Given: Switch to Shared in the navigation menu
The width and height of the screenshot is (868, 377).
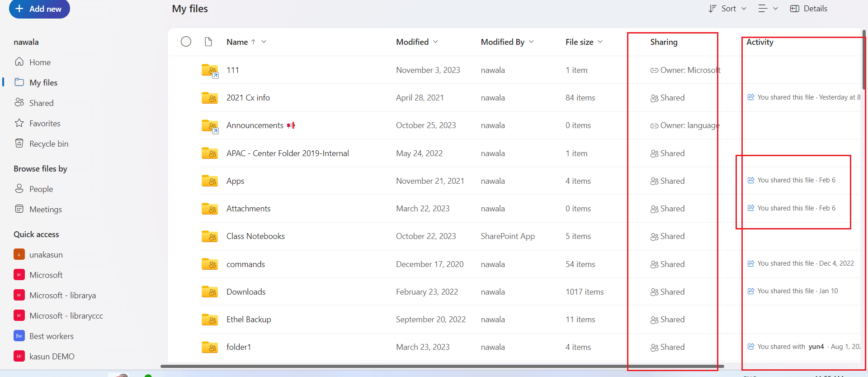Looking at the screenshot, I should (41, 103).
